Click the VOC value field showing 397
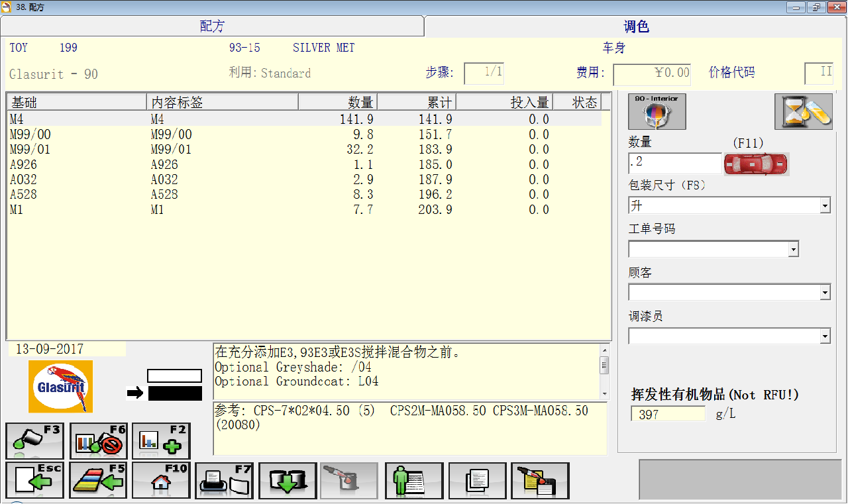The width and height of the screenshot is (848, 504). tap(668, 415)
